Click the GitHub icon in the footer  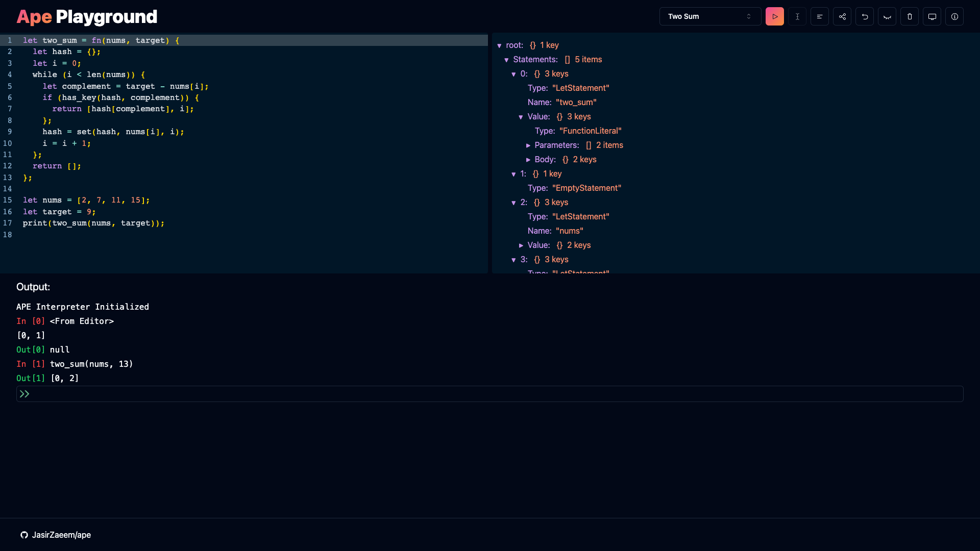coord(24,535)
